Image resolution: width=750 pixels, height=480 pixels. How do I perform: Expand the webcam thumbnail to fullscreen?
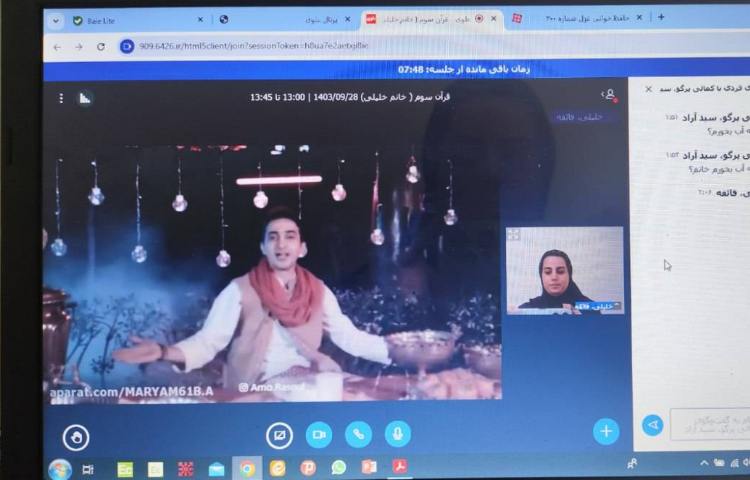pyautogui.click(x=514, y=235)
